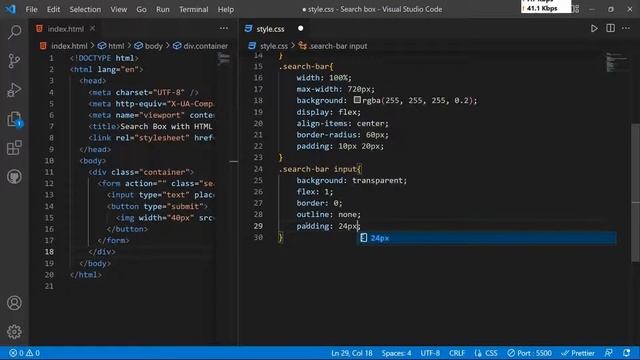Viewport: 640px width, 360px height.
Task: Click the style.css minimap
Action: point(616,62)
